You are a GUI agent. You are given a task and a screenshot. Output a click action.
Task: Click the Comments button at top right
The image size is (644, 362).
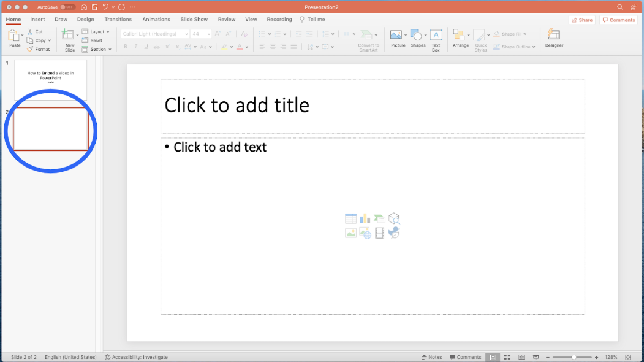618,20
